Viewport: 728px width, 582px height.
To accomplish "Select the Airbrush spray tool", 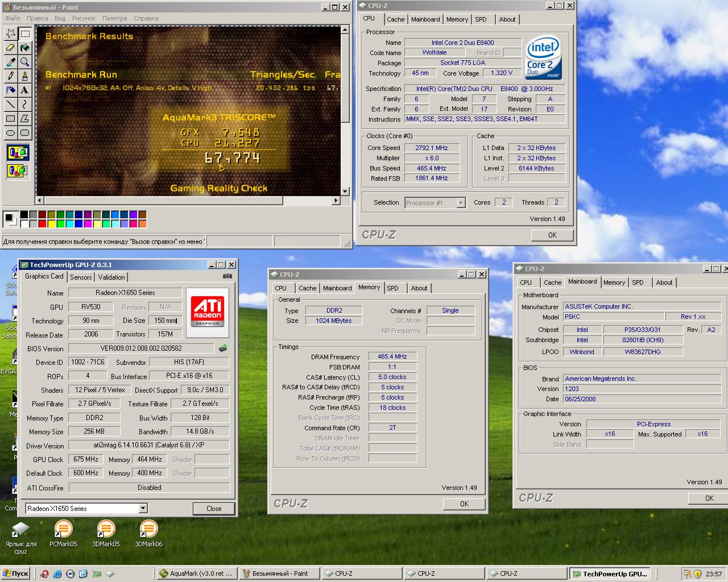I will coord(10,90).
